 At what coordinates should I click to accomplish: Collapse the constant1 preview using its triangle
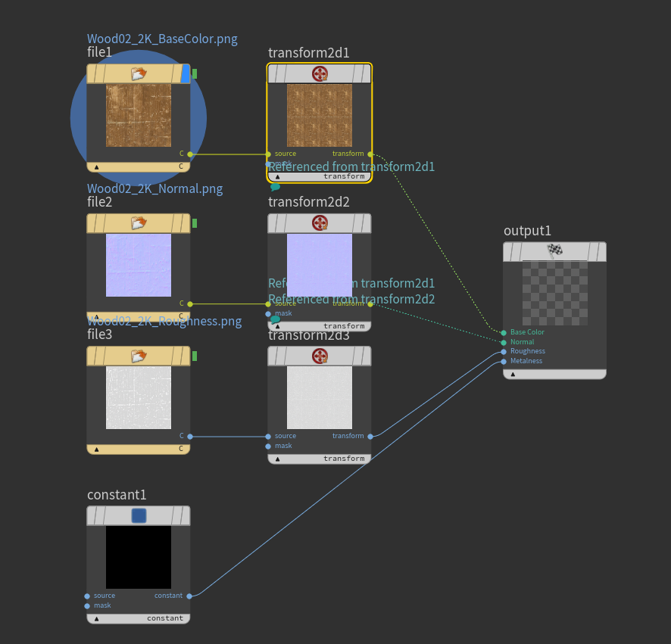point(96,618)
